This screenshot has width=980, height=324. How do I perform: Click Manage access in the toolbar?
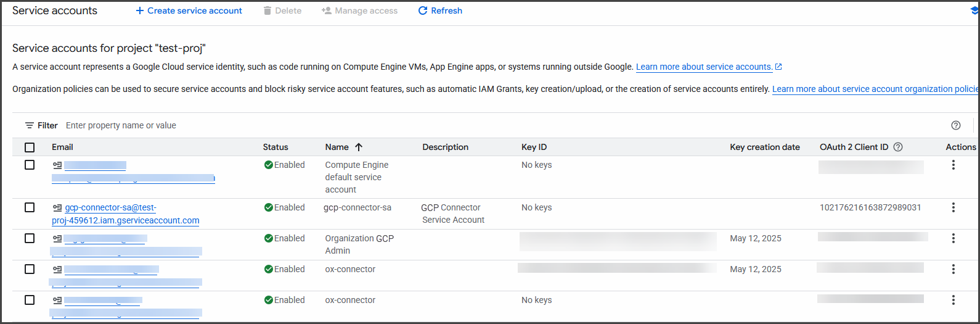[359, 10]
